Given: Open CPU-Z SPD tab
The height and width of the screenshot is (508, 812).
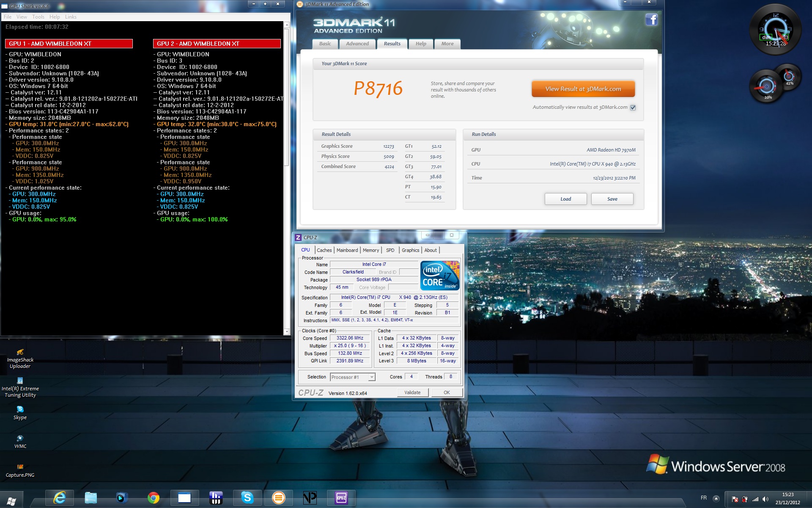Looking at the screenshot, I should pos(390,250).
